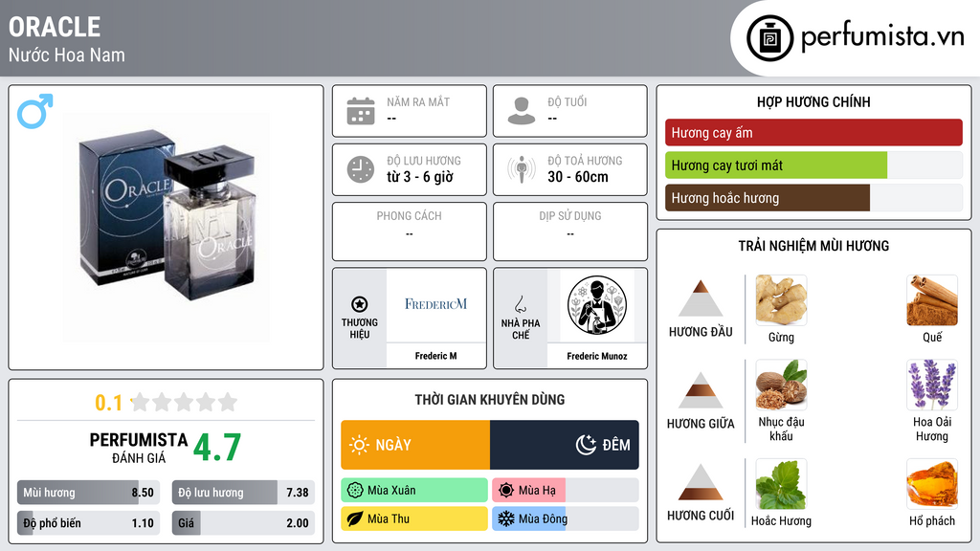Click the flower icon beside Mùa Xuân
Image resolution: width=980 pixels, height=551 pixels.
(355, 491)
